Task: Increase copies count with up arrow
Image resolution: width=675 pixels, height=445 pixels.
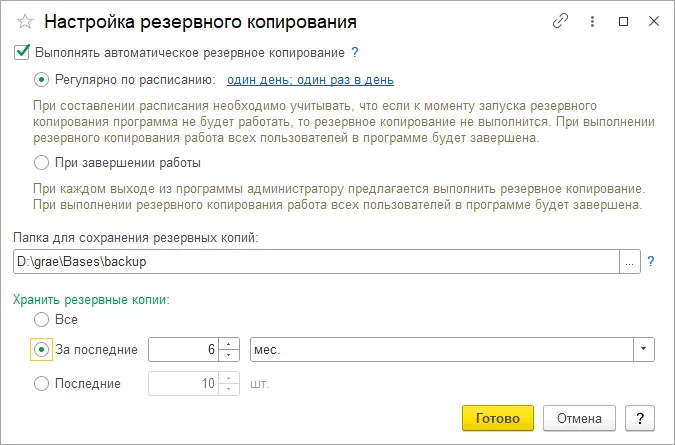Action: coord(229,378)
